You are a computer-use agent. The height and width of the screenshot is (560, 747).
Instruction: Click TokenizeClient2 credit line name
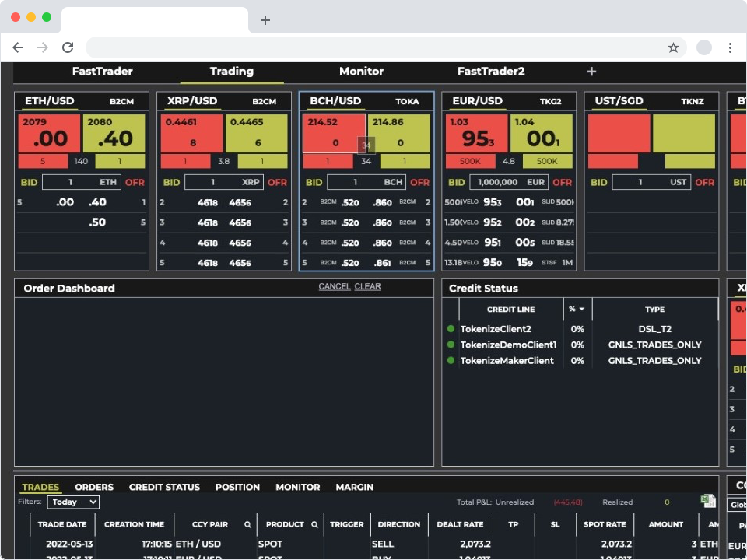coord(496,329)
